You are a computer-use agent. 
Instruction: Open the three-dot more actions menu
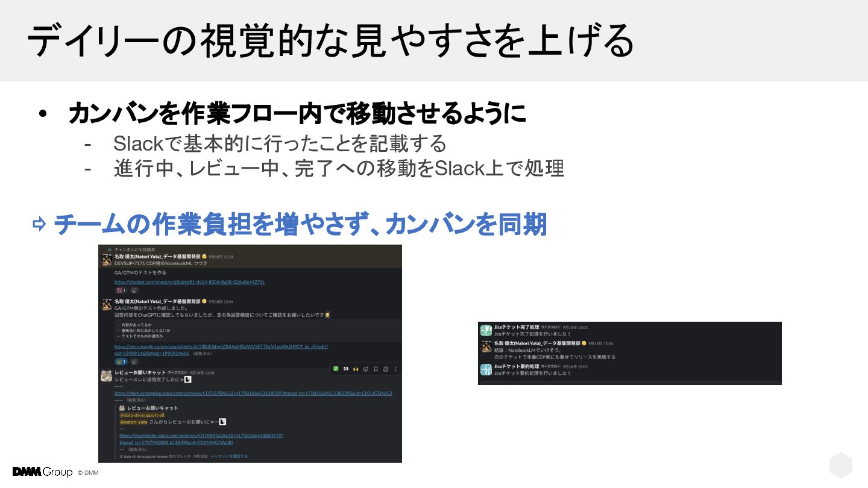pos(395,369)
